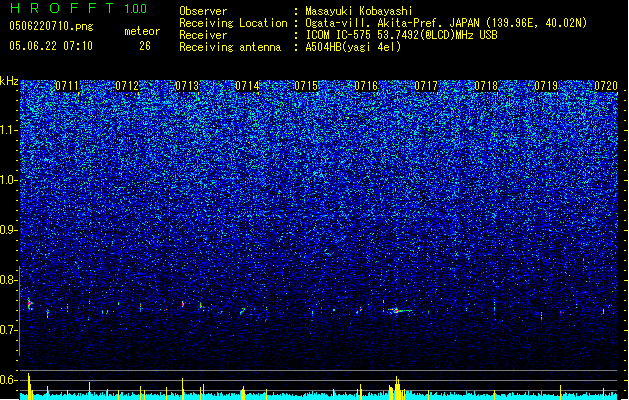Click observer name Masayuki Kobayashi

tap(359, 11)
